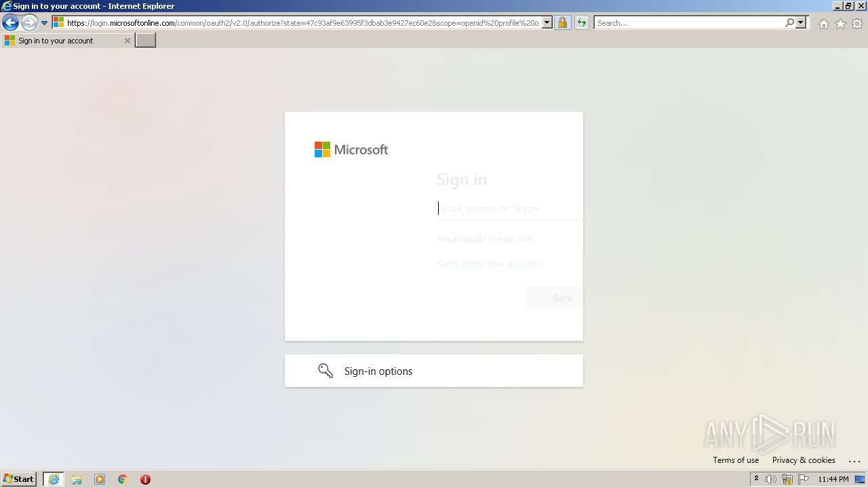This screenshot has width=868, height=488.
Task: Click the volume speaker tray icon
Action: click(x=771, y=479)
